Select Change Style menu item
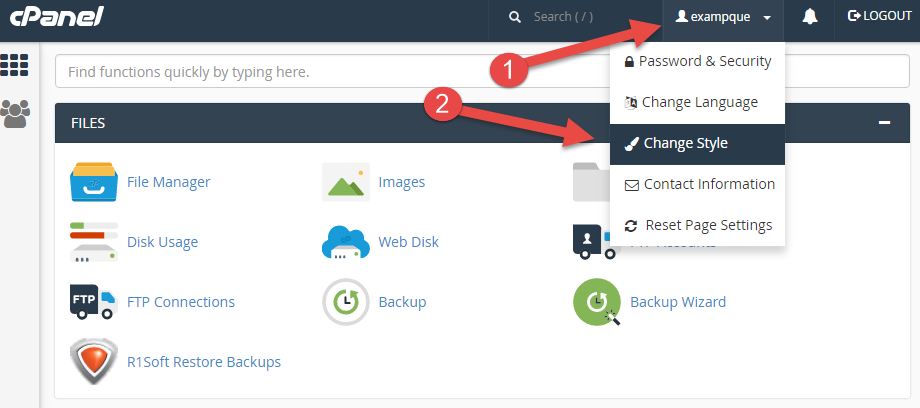The width and height of the screenshot is (920, 408). coord(697,144)
